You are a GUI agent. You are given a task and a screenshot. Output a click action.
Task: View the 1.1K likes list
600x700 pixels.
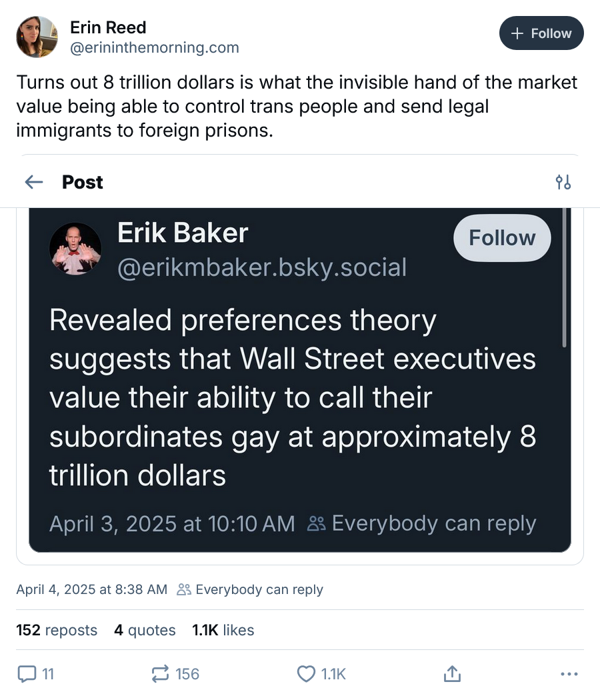coord(223,630)
